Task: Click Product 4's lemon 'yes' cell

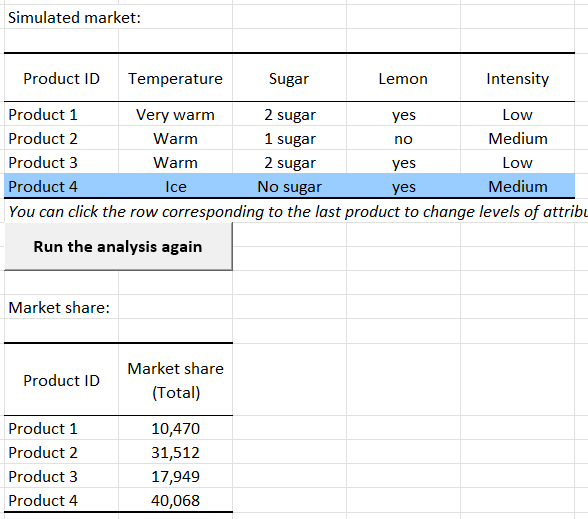Action: pyautogui.click(x=404, y=187)
